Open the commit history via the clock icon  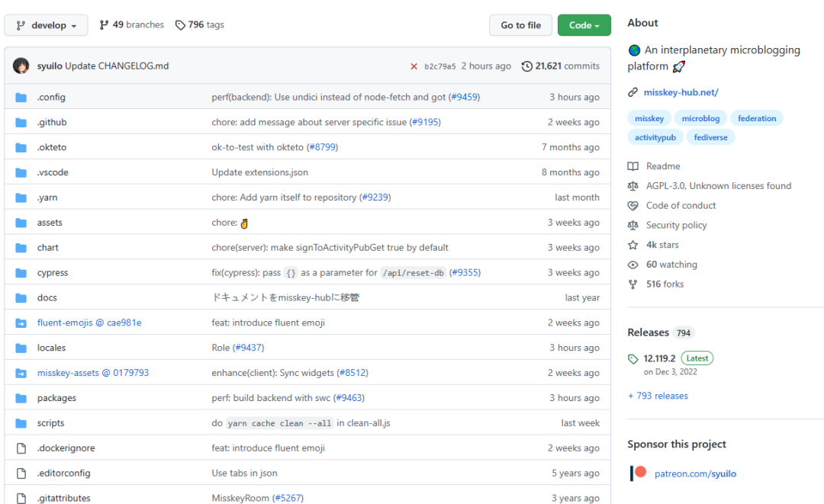526,66
